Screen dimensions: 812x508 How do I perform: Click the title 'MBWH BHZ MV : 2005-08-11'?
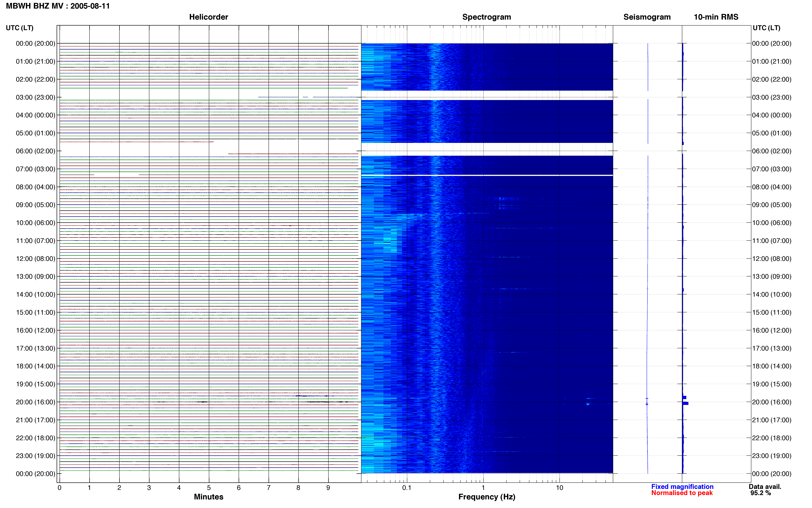[58, 6]
